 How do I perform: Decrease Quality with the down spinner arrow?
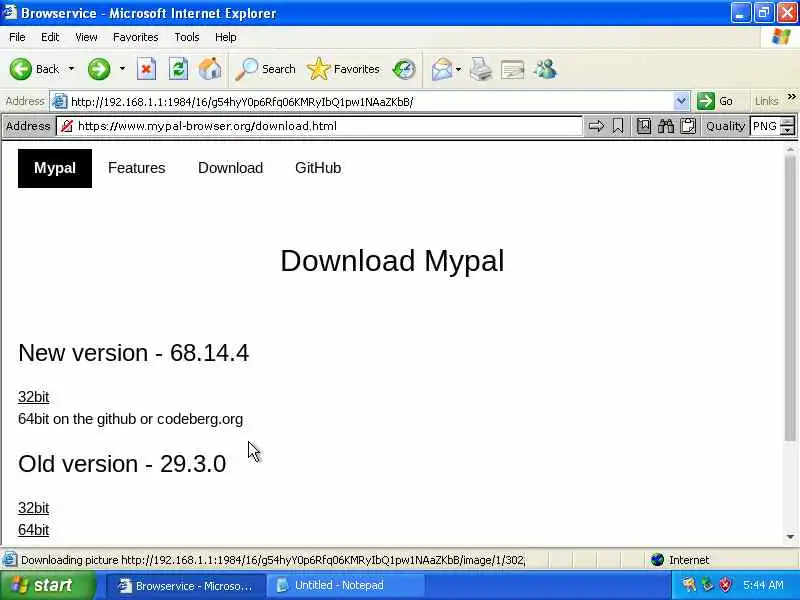788,131
